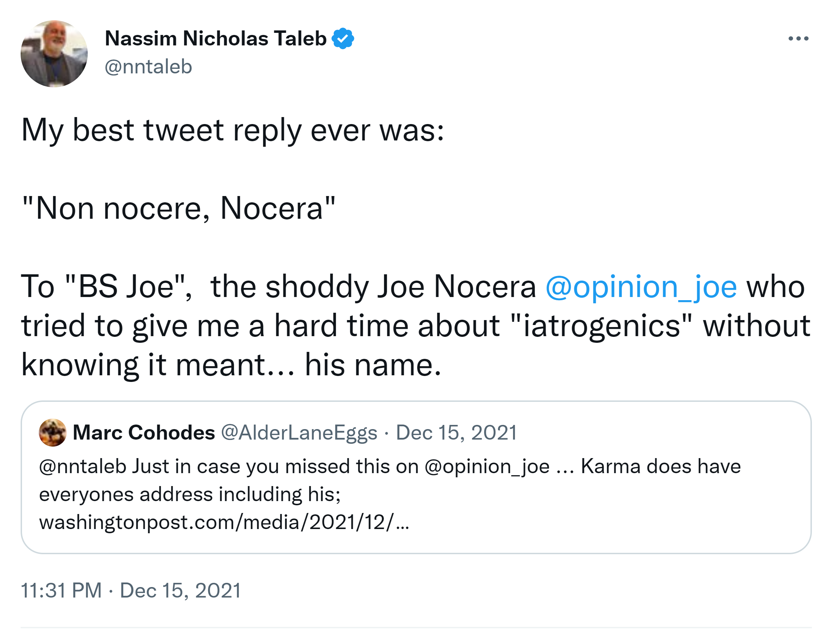Click "everyones address including his;" quoted line
The height and width of the screenshot is (644, 829).
(x=190, y=494)
